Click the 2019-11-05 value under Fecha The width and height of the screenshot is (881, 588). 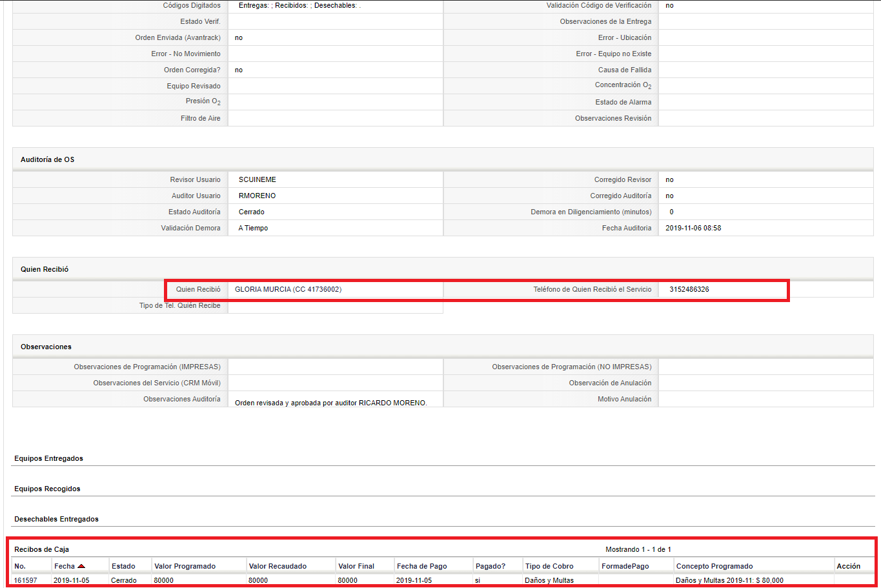coord(72,580)
